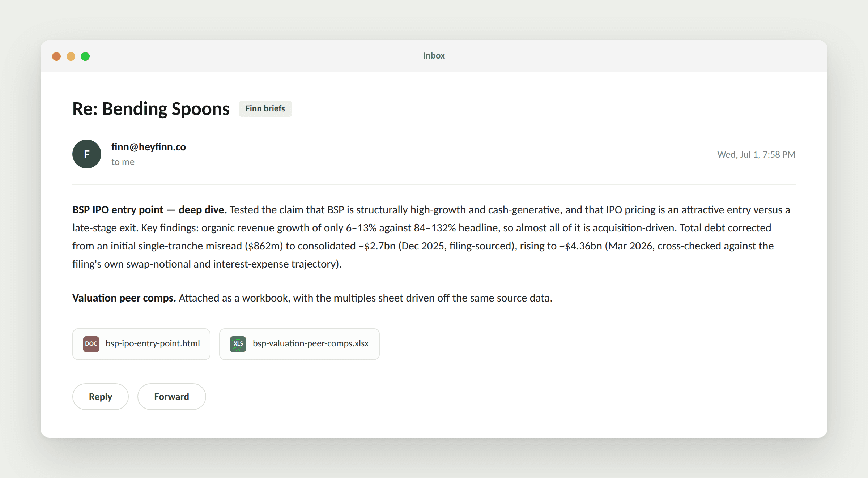Viewport: 868px width, 478px height.
Task: Open the bsp-valuation-peer-comps.xlsx attachment
Action: 299,344
